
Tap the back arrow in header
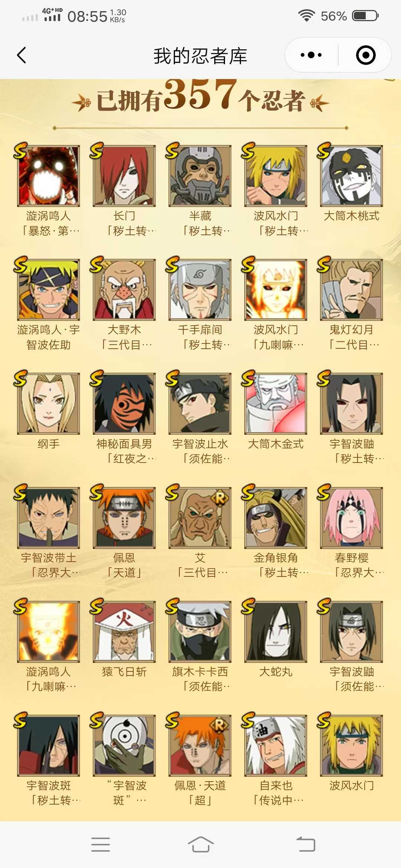point(22,55)
